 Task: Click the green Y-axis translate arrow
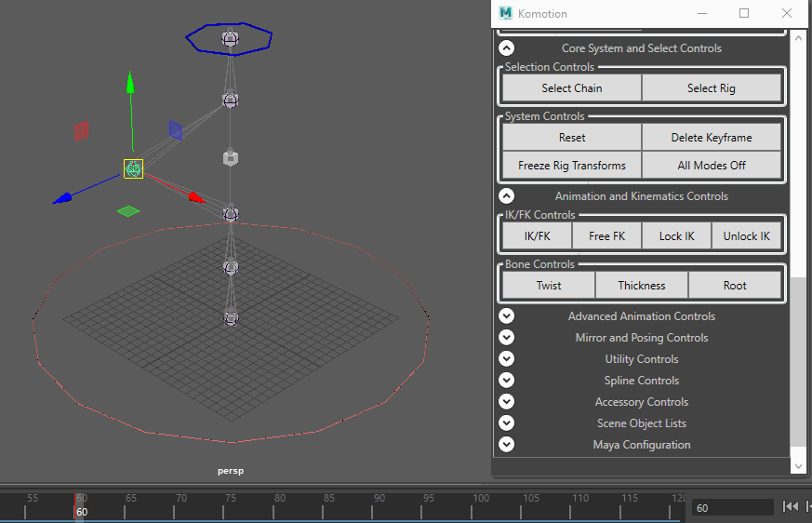pos(130,83)
